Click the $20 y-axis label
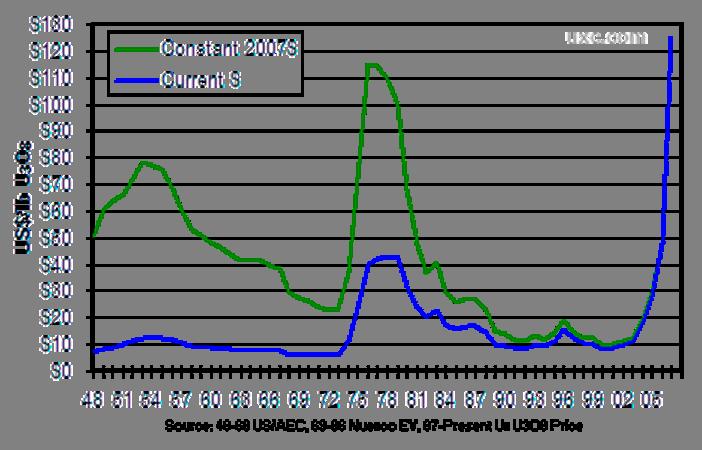The width and height of the screenshot is (702, 450). (x=56, y=318)
